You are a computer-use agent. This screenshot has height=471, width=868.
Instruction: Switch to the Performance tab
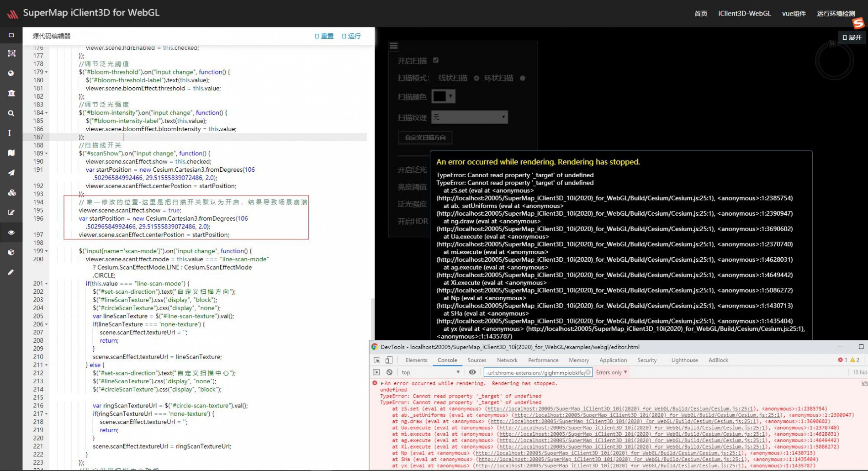click(543, 360)
